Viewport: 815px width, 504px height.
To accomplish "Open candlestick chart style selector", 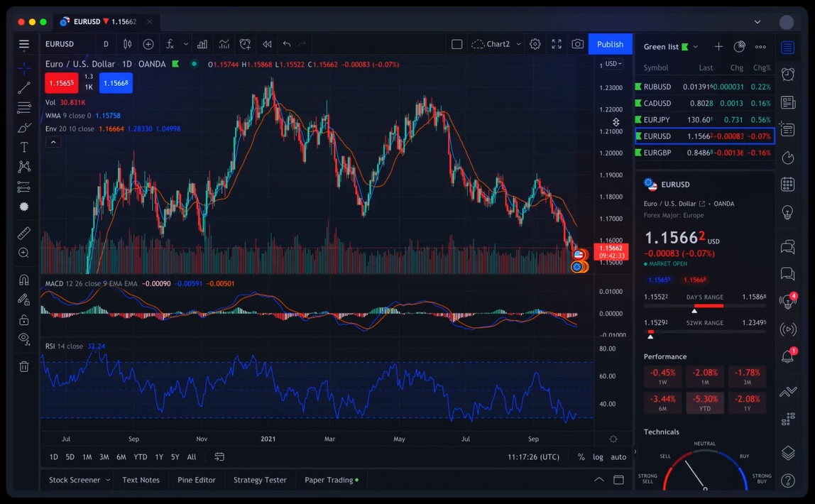I will coord(127,44).
